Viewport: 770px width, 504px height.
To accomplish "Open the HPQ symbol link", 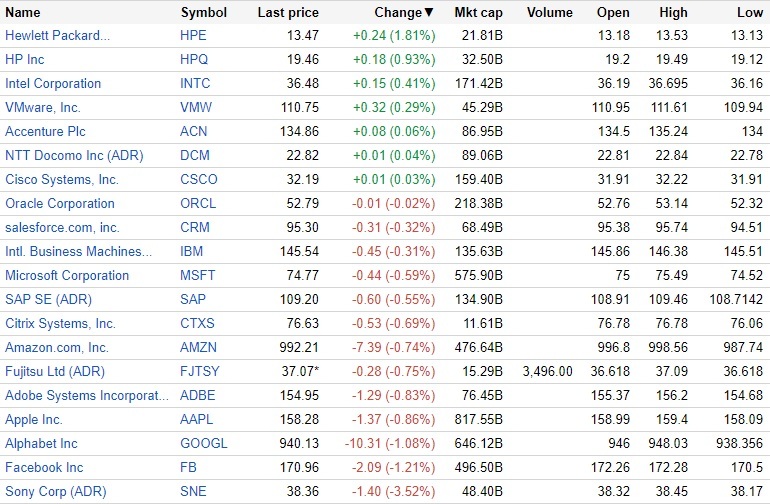I will (x=195, y=60).
